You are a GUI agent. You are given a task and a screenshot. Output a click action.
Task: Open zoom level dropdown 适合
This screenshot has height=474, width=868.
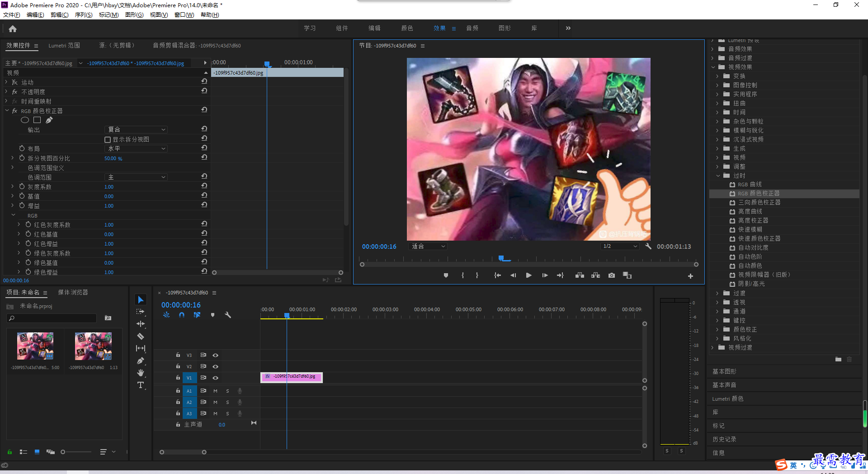(x=428, y=246)
